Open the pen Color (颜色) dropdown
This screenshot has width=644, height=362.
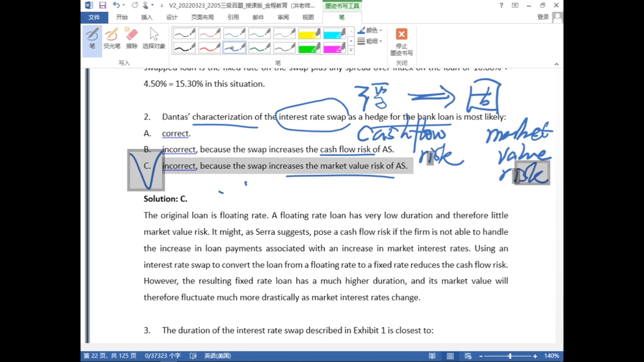coord(370,30)
